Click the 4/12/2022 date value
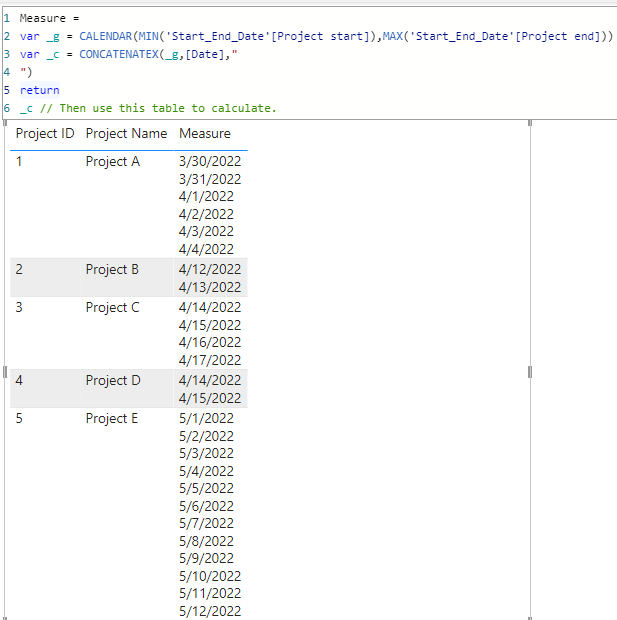The height and width of the screenshot is (620, 617). point(210,269)
